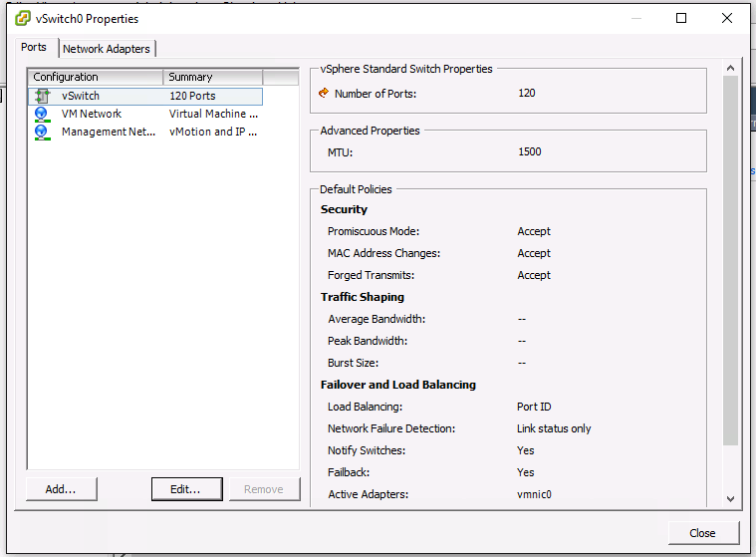Click the Peak Bandwidth label
756x557 pixels.
click(x=368, y=341)
